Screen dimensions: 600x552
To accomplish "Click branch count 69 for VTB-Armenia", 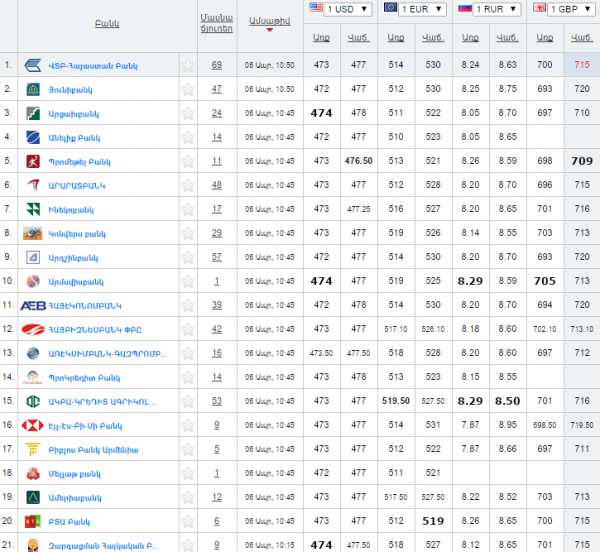I will pyautogui.click(x=216, y=65).
